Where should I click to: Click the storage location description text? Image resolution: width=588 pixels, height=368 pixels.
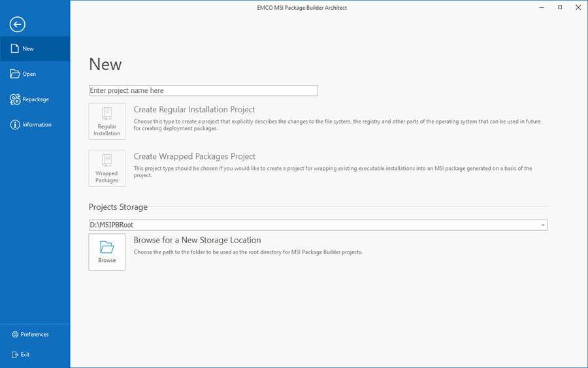pos(248,252)
